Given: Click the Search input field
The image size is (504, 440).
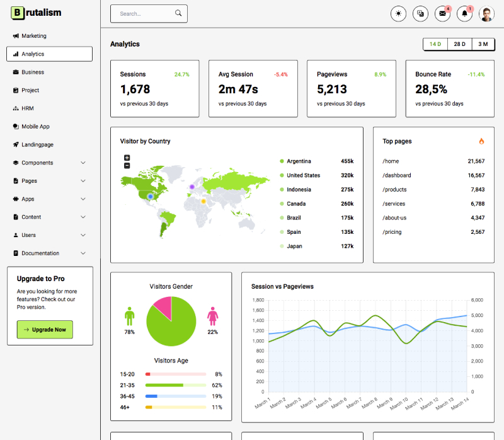Looking at the screenshot, I should click(149, 13).
